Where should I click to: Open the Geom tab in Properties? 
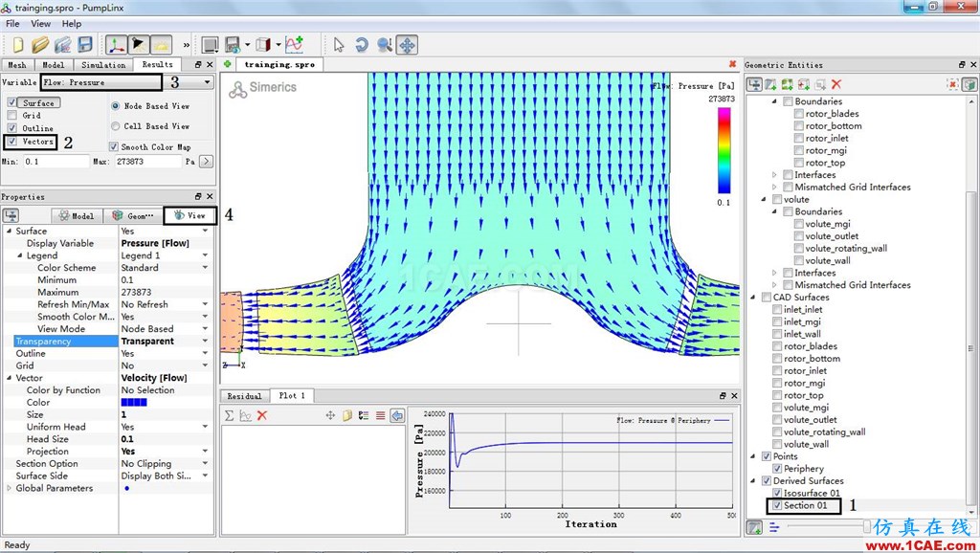coord(132,215)
